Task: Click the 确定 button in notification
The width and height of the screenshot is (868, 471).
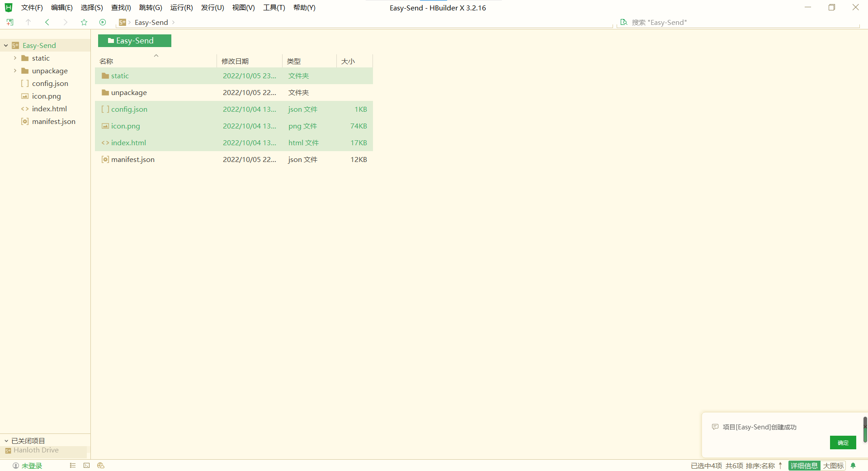Action: (843, 442)
